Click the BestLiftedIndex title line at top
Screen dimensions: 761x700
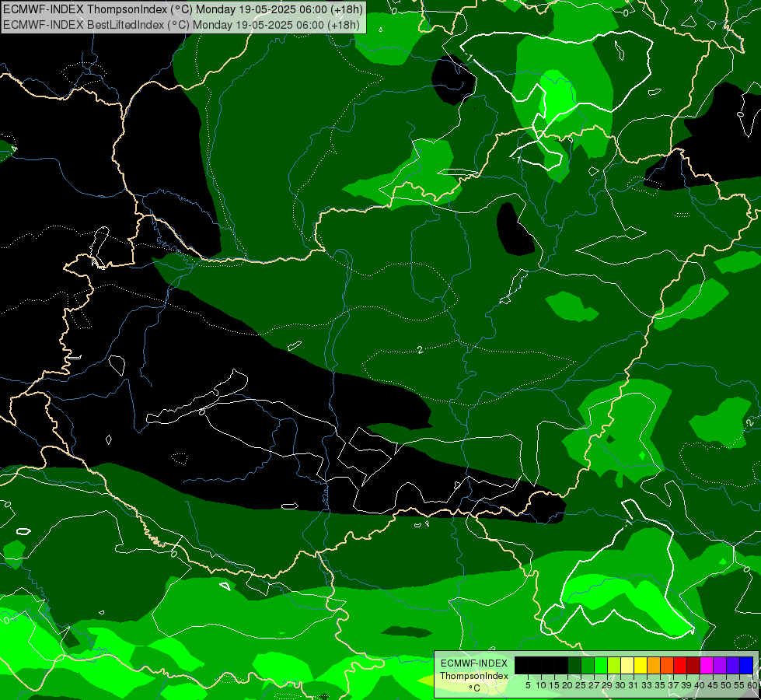(181, 25)
